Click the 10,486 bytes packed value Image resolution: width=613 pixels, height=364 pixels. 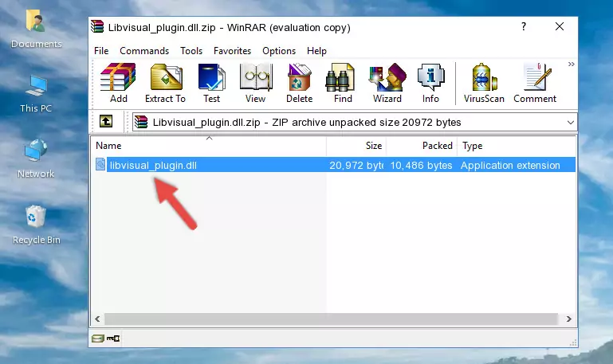pos(421,166)
